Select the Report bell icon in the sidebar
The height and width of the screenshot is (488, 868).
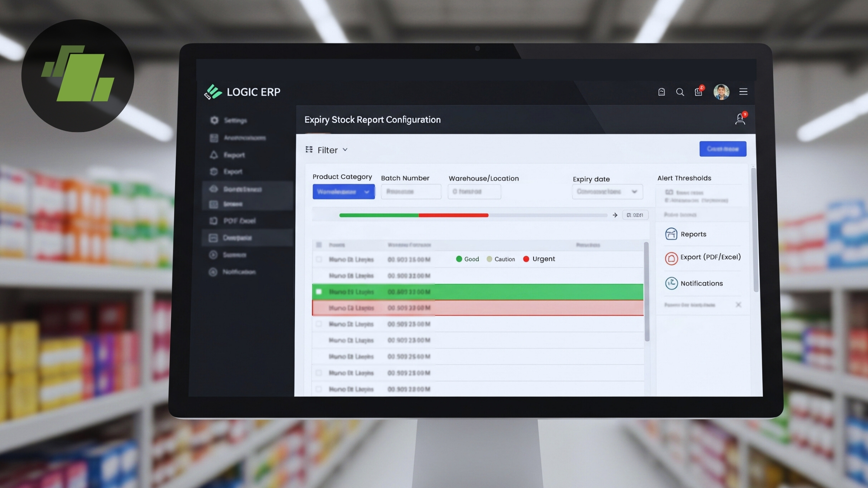pyautogui.click(x=214, y=155)
